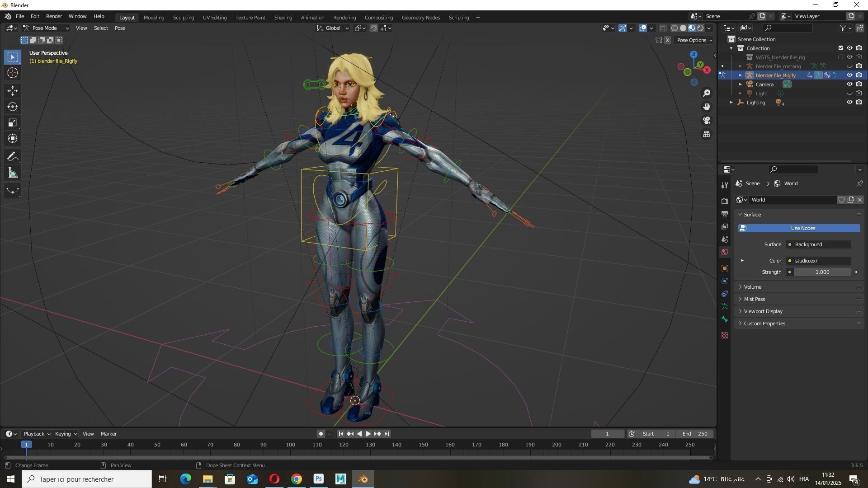Click the Use Nodes button
The height and width of the screenshot is (488, 868).
click(x=799, y=228)
